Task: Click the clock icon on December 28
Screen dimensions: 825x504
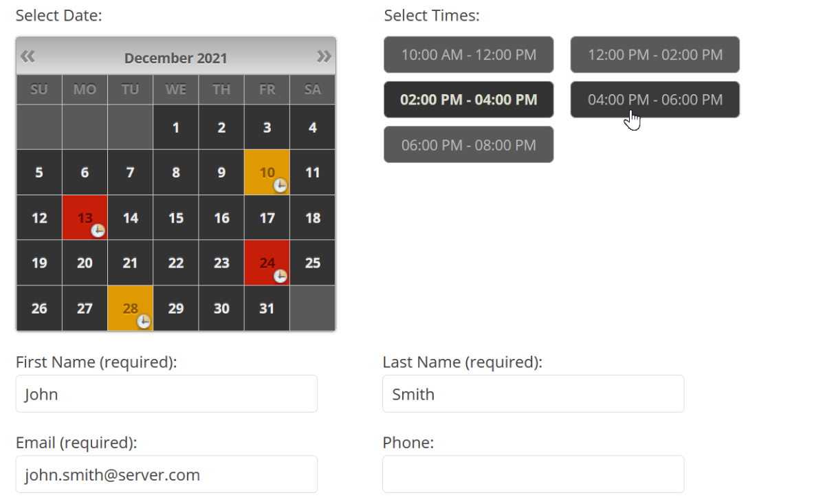Action: pos(142,322)
